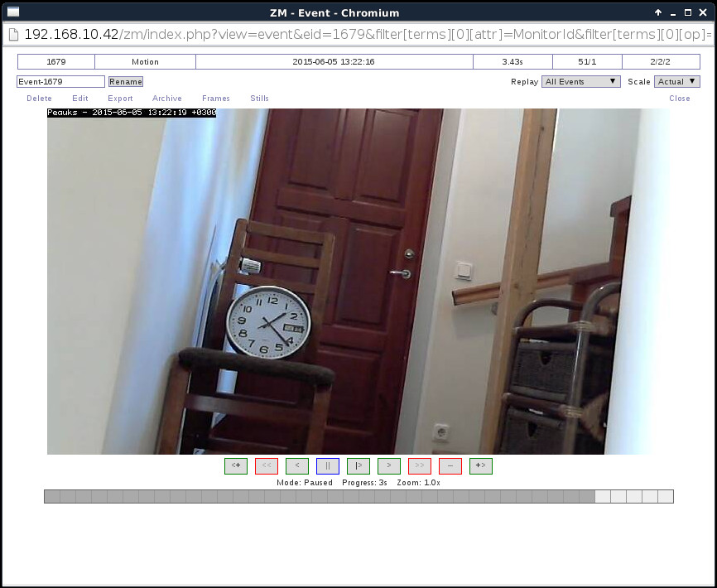Toggle the pause || button
The width and height of the screenshot is (717, 588).
tap(328, 465)
